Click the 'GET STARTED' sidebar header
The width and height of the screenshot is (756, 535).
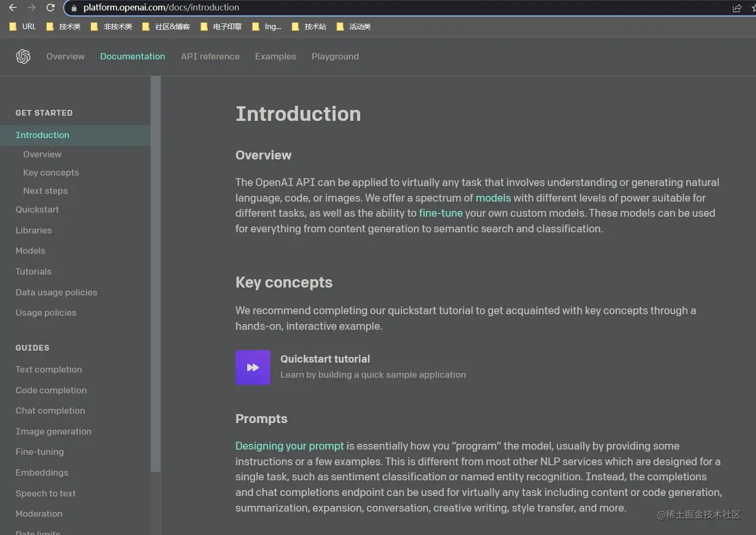point(44,113)
